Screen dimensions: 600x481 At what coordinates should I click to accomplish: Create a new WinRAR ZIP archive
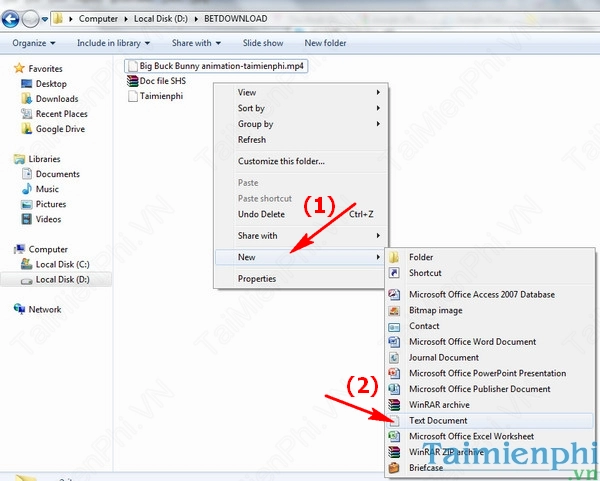point(490,452)
